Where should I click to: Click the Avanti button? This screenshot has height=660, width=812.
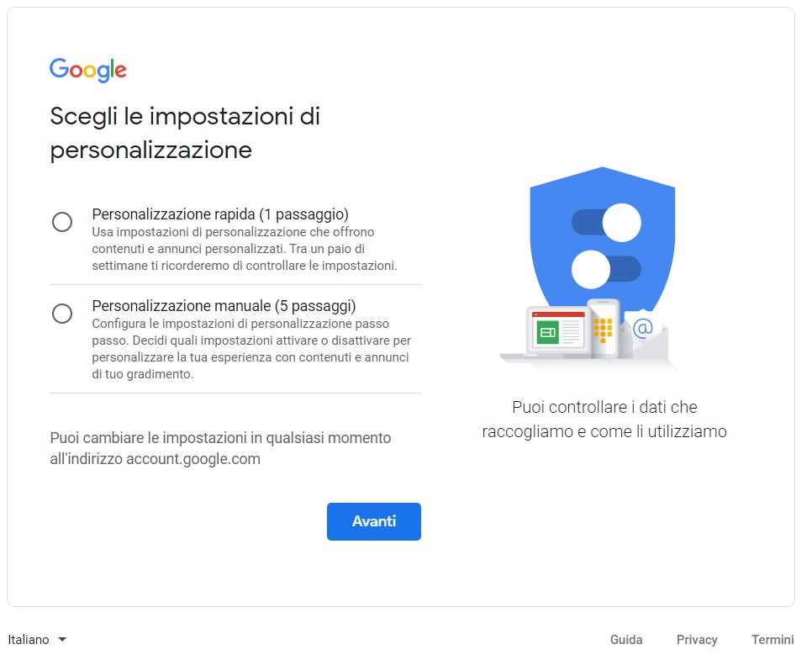(373, 521)
